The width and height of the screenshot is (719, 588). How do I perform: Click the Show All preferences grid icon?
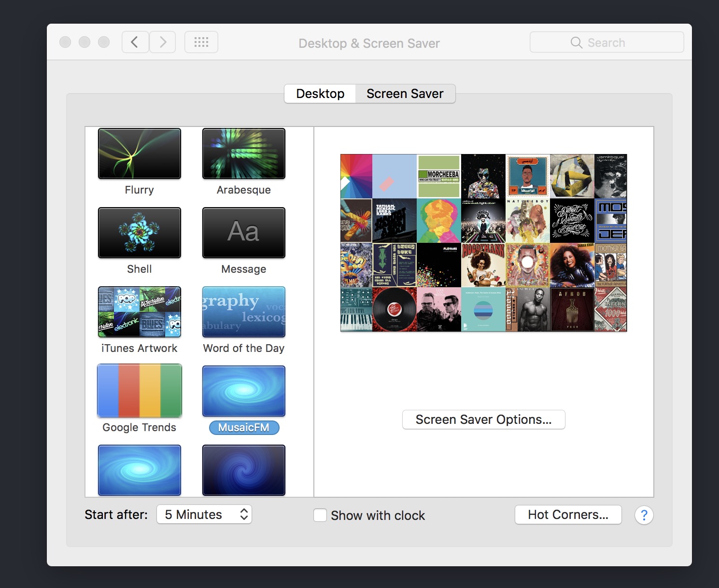(x=201, y=42)
